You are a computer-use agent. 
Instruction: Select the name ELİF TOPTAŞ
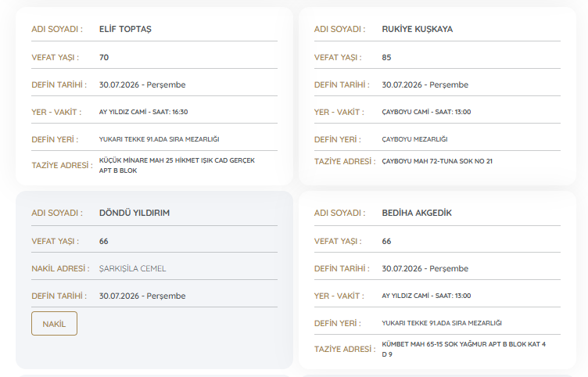tap(125, 29)
